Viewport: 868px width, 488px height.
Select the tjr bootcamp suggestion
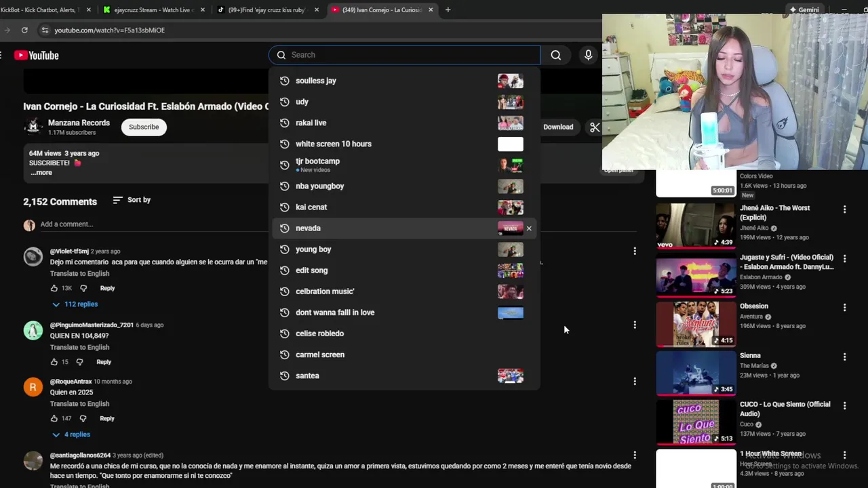pos(405,165)
